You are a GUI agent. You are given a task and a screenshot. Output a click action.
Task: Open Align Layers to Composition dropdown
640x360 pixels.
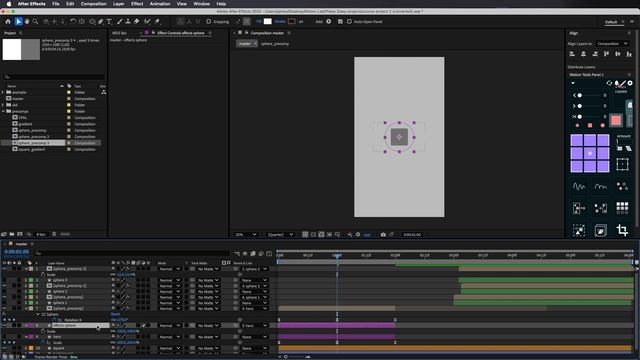pyautogui.click(x=612, y=44)
